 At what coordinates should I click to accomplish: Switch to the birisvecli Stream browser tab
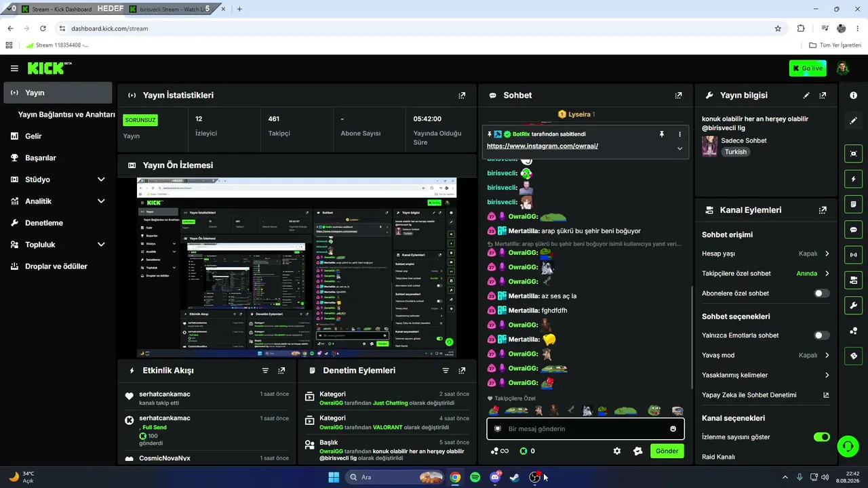(x=174, y=9)
